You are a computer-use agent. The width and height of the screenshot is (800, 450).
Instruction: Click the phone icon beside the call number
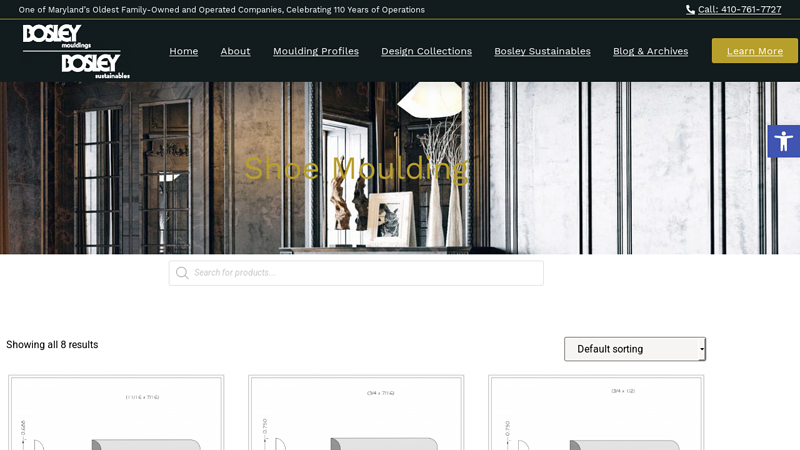690,10
